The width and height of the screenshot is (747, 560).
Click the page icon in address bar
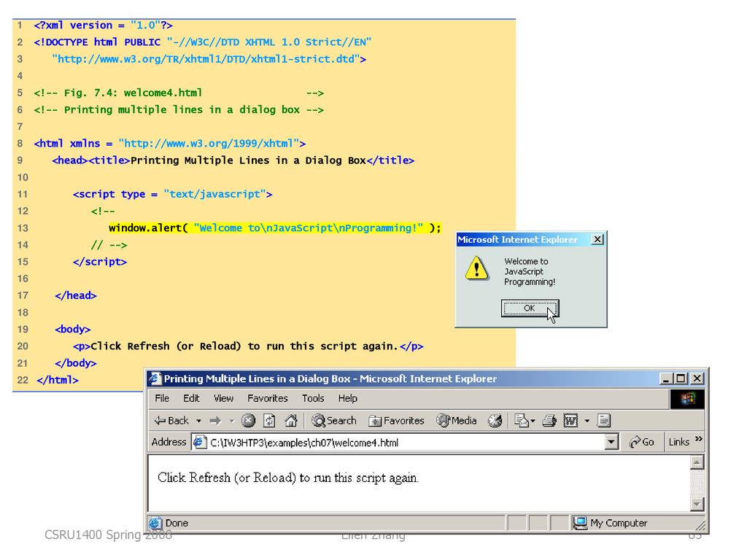pyautogui.click(x=200, y=442)
